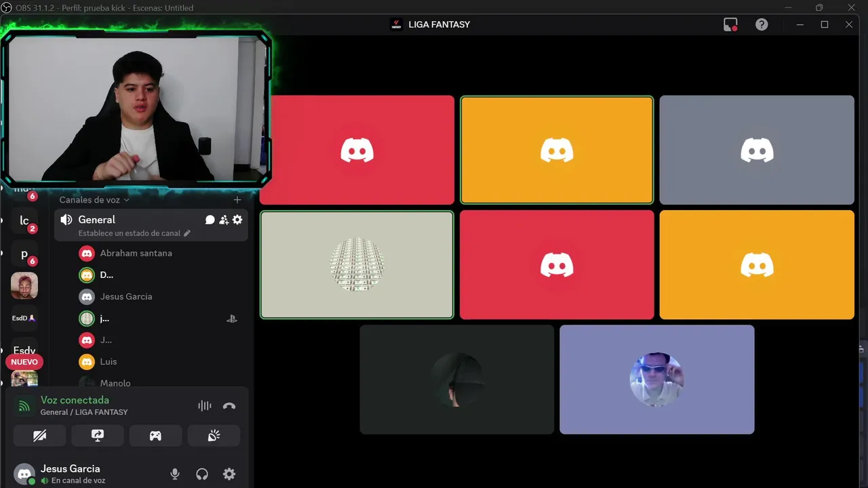Maximize the Discord call window

click(825, 24)
